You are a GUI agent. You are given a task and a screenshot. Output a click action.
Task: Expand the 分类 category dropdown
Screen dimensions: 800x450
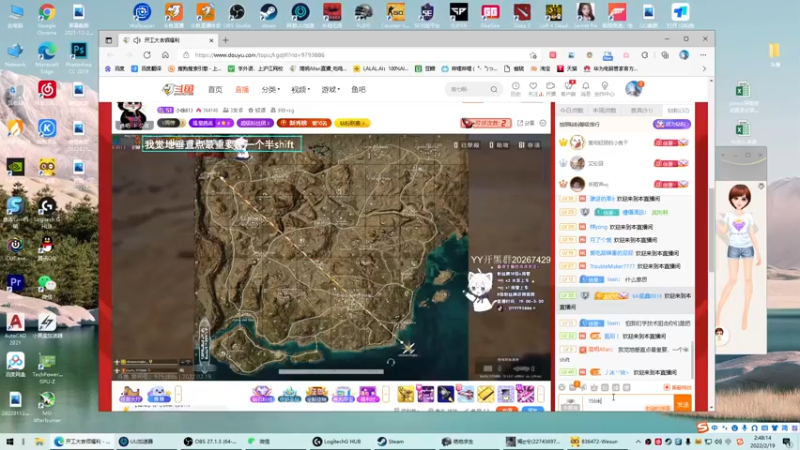coord(270,89)
